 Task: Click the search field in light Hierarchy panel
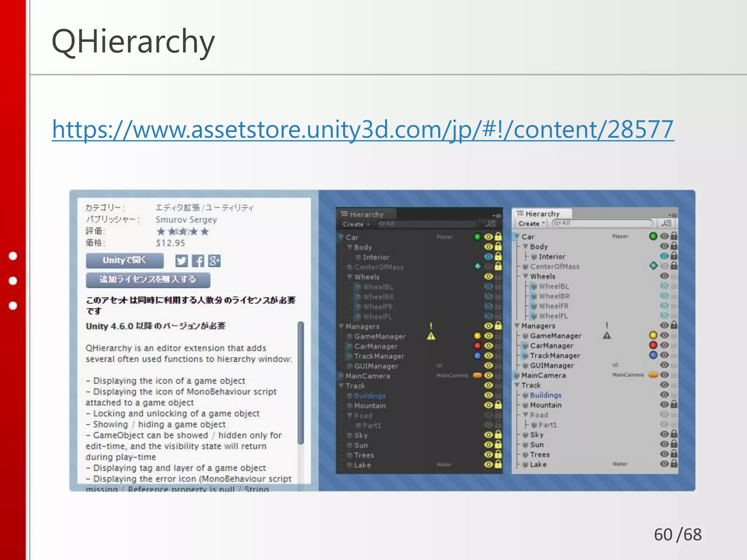(x=603, y=223)
